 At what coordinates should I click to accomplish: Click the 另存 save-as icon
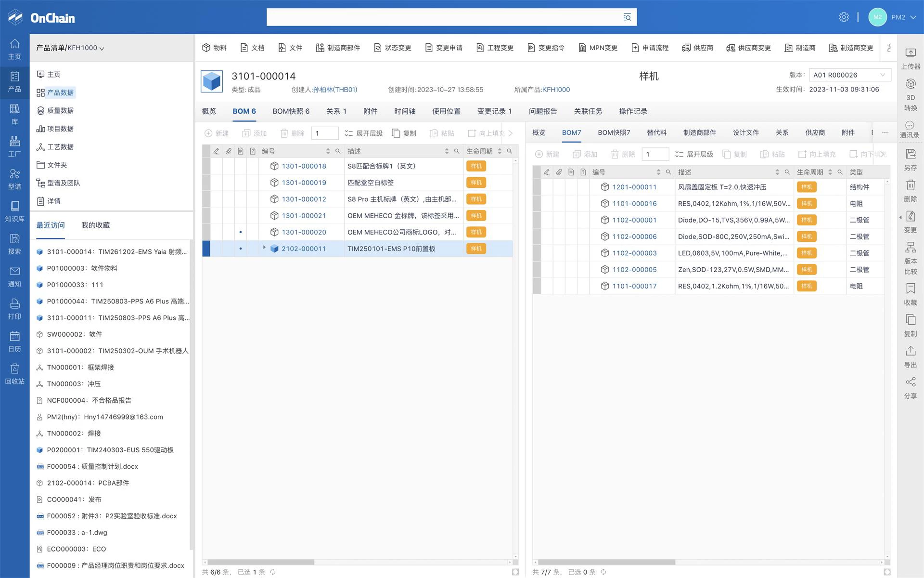(x=910, y=160)
